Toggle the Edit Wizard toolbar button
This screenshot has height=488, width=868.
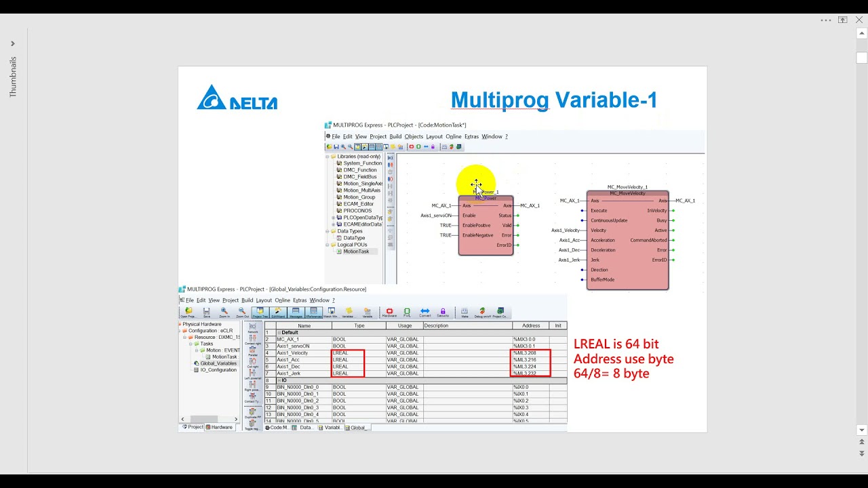pyautogui.click(x=278, y=312)
